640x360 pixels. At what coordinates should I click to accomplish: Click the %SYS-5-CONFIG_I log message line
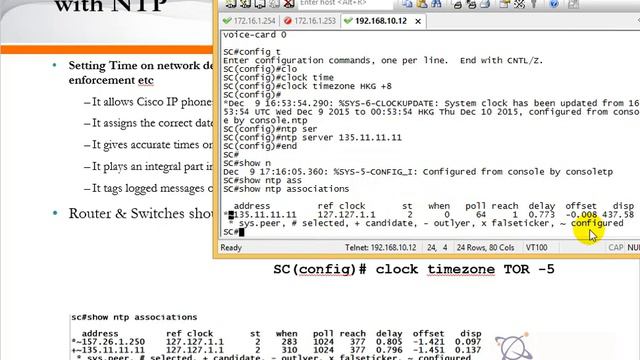pos(418,172)
